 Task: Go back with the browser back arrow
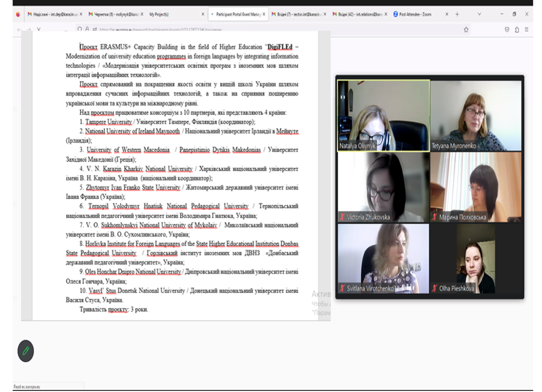(21, 30)
